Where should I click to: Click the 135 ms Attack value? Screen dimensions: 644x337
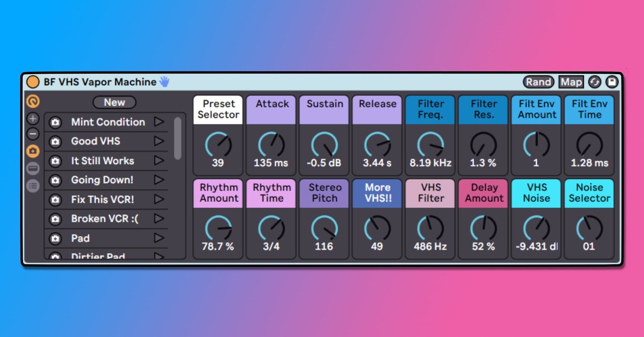click(271, 163)
